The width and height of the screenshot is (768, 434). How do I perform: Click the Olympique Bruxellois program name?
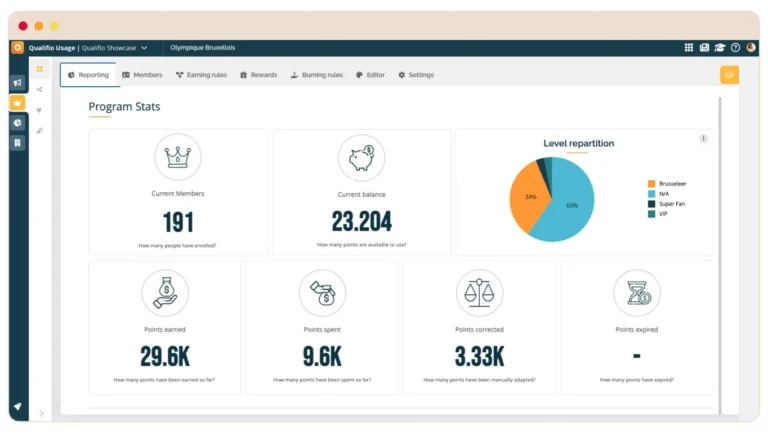[203, 48]
